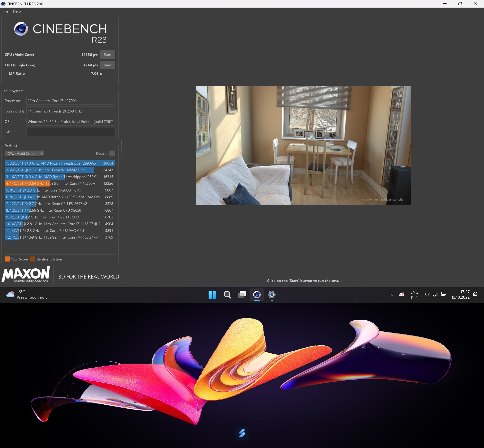Select the Xeon W-3265M ranking row
The width and height of the screenshot is (484, 448).
click(60, 170)
